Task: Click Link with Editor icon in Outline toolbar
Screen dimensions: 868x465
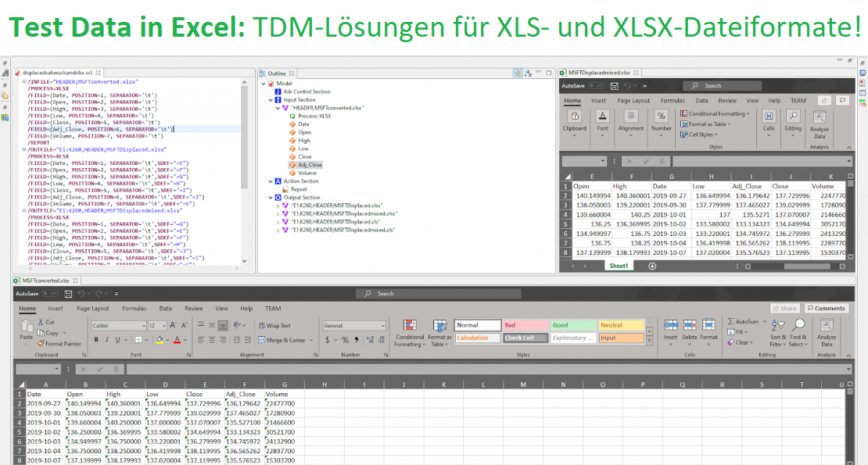Action: click(517, 73)
